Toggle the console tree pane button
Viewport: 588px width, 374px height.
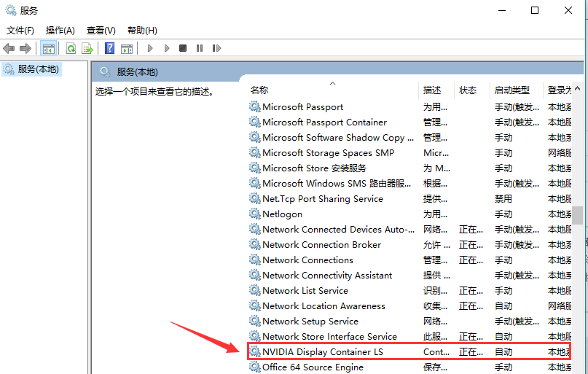49,48
